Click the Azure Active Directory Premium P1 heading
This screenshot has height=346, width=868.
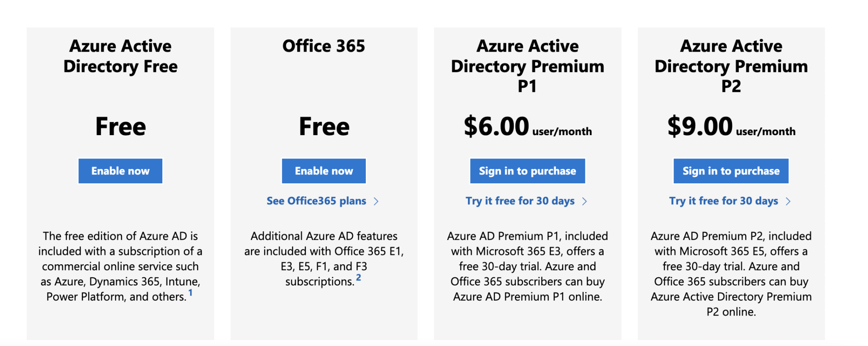pos(527,66)
